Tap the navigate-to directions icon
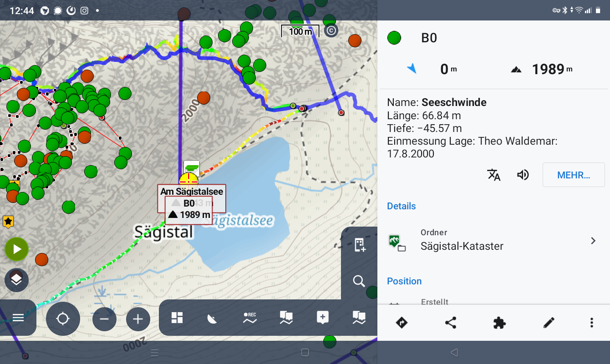Viewport: 610px width, 364px height. pyautogui.click(x=402, y=323)
